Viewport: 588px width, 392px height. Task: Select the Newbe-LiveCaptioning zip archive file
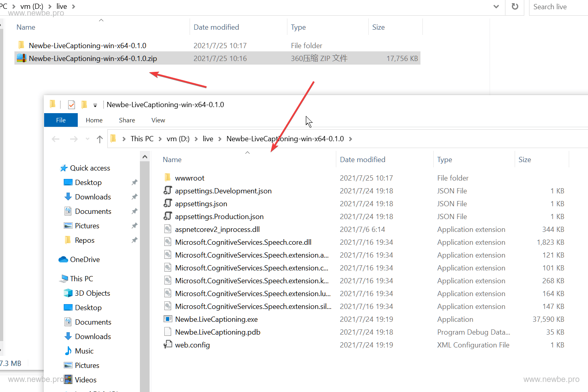[93, 59]
